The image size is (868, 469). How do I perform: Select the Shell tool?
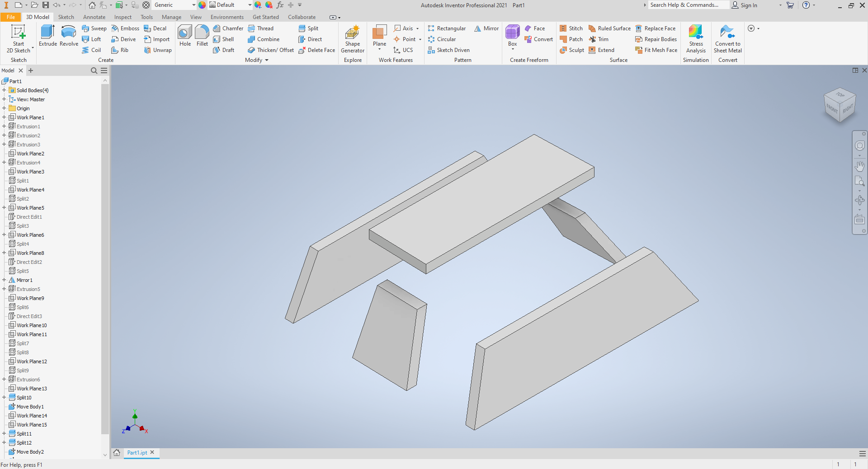tap(223, 39)
